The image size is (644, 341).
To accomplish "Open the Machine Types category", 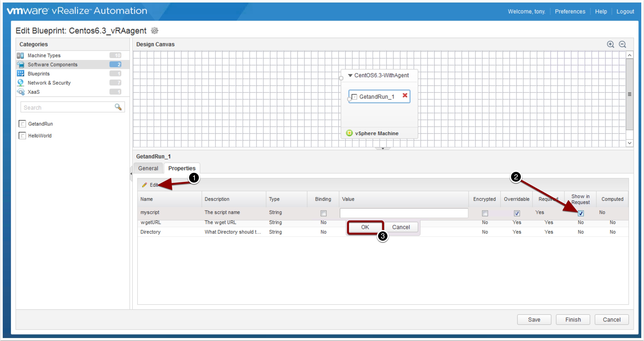I will click(x=44, y=55).
